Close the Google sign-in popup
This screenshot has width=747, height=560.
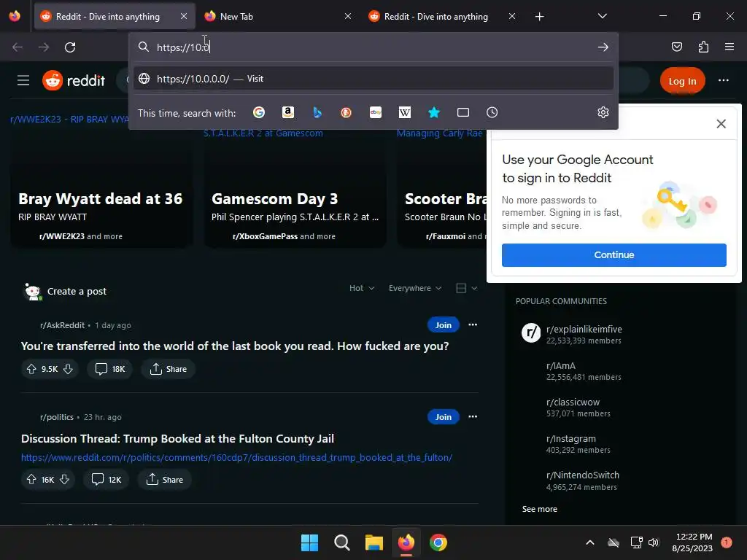pos(721,124)
